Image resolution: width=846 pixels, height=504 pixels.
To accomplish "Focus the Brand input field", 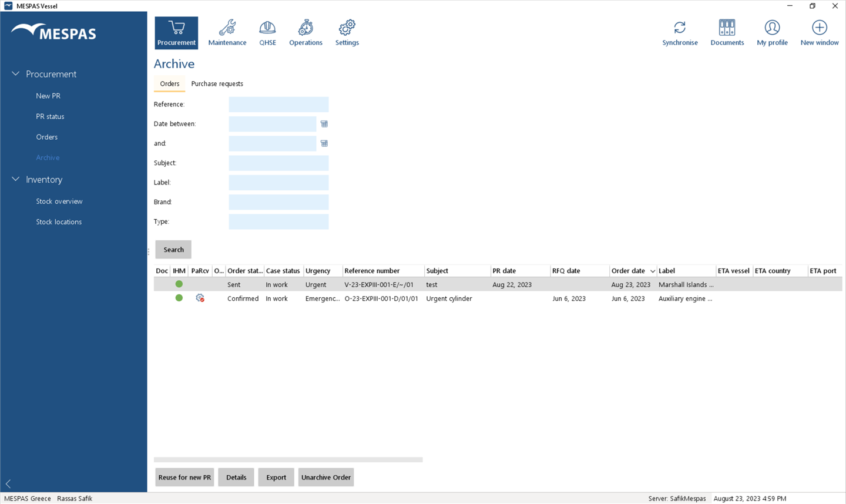I will 278,202.
